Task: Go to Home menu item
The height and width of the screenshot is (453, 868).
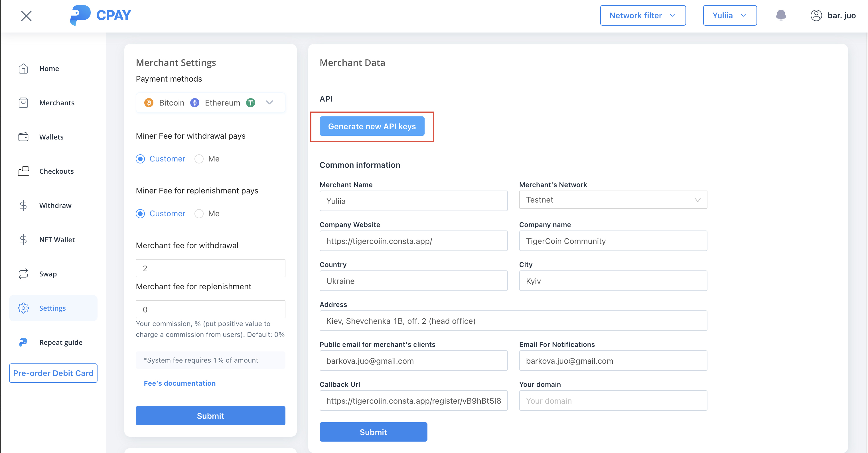Action: coord(53,69)
